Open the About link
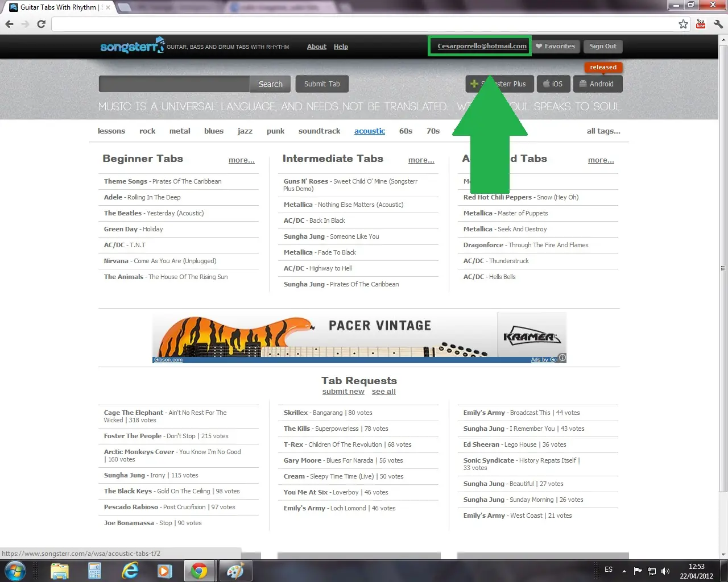The image size is (728, 582). click(x=317, y=47)
